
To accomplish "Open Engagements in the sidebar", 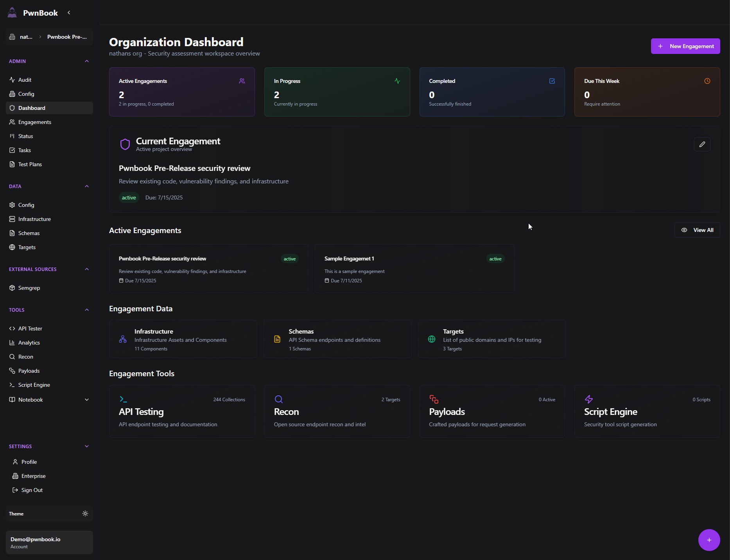I will pyautogui.click(x=35, y=122).
